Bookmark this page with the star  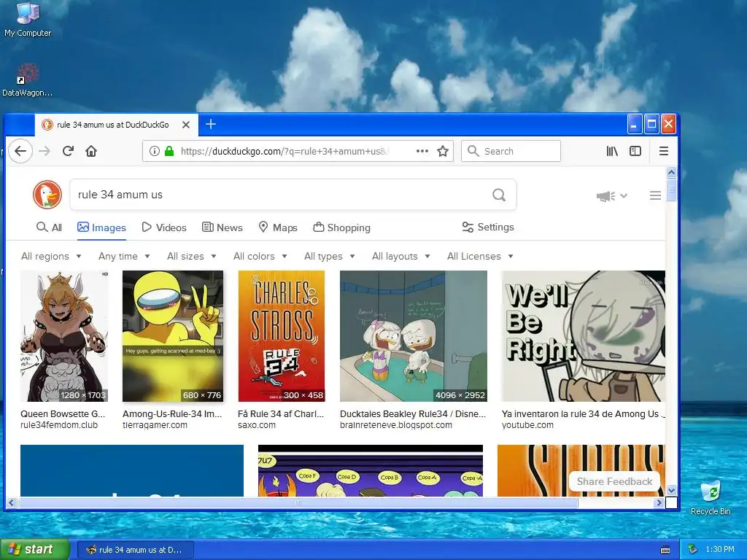(x=443, y=152)
